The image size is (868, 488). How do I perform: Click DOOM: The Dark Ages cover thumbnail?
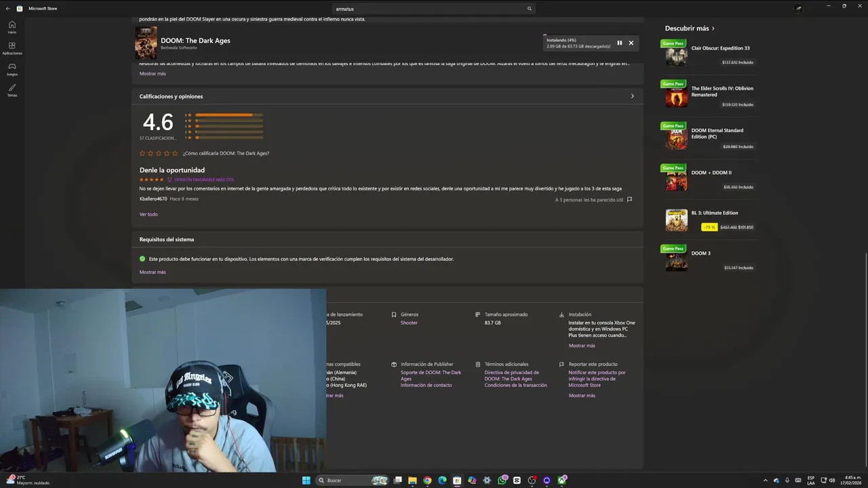click(146, 43)
